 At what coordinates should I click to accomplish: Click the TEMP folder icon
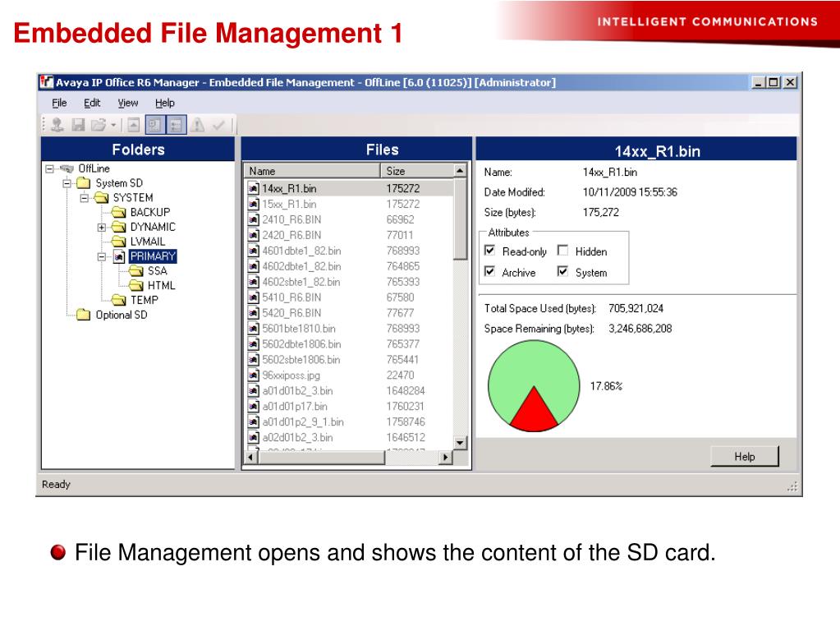(118, 300)
